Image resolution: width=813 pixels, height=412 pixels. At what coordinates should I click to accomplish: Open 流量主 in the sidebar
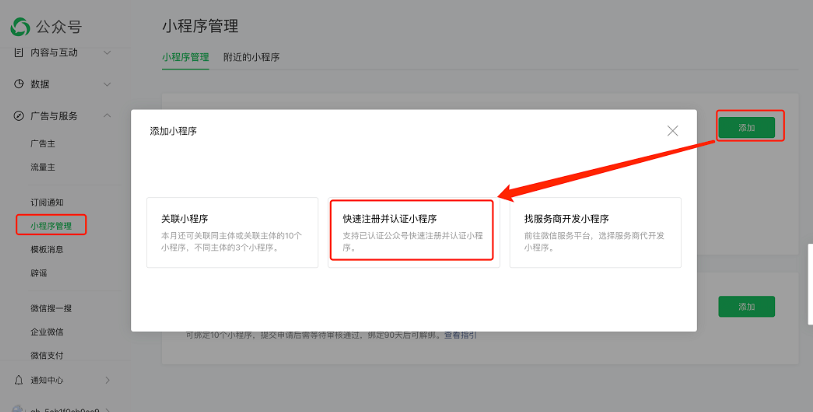[43, 167]
